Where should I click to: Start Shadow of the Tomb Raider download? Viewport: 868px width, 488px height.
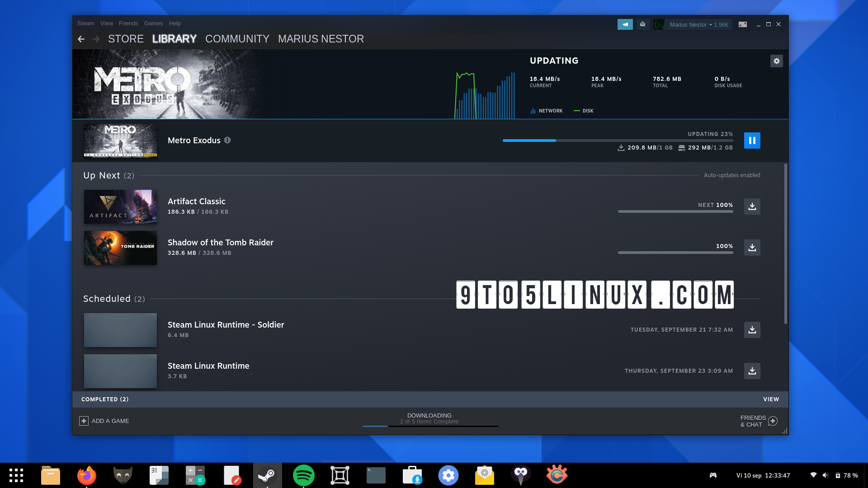coord(752,248)
